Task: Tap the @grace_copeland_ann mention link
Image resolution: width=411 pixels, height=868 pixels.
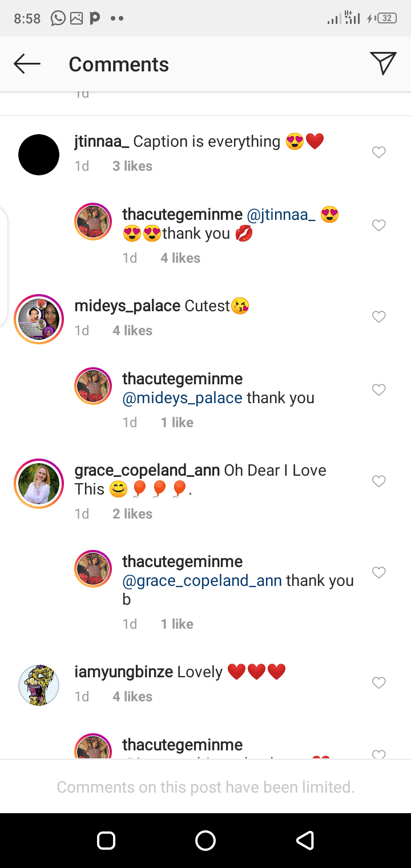Action: tap(202, 581)
